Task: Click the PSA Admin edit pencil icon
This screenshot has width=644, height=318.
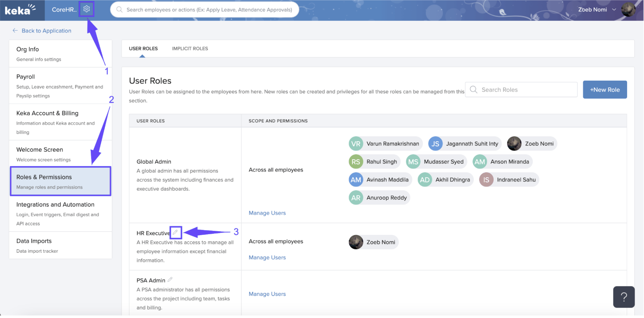Action: click(x=170, y=280)
